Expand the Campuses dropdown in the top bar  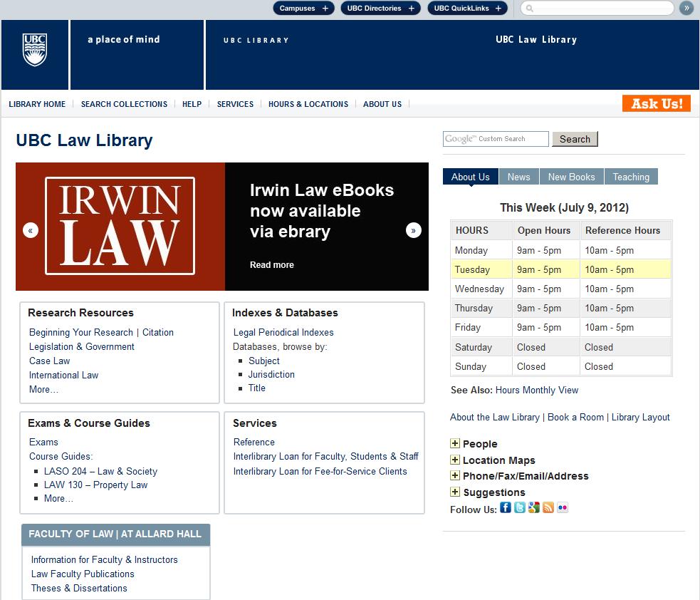(x=303, y=9)
